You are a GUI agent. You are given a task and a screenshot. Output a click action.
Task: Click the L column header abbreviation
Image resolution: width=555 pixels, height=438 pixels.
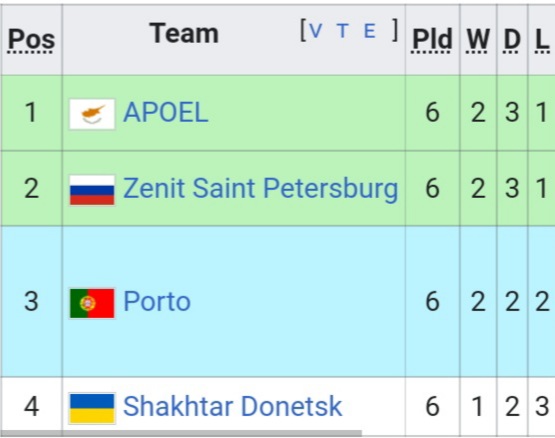(x=542, y=39)
